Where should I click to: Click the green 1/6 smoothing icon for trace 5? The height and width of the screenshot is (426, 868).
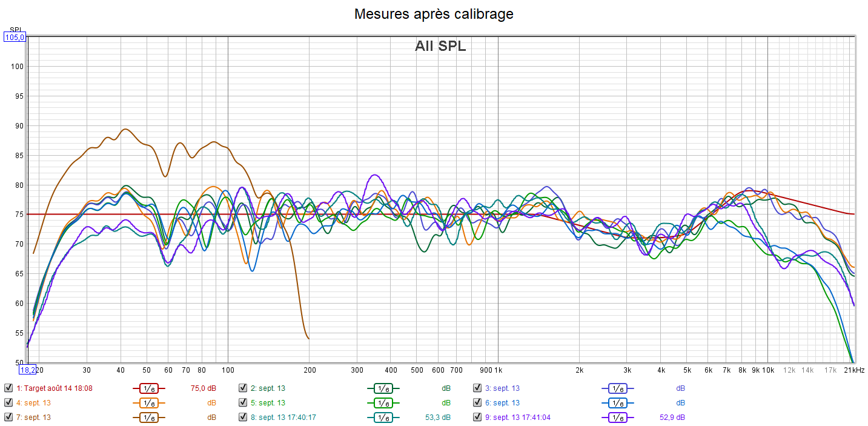click(383, 403)
